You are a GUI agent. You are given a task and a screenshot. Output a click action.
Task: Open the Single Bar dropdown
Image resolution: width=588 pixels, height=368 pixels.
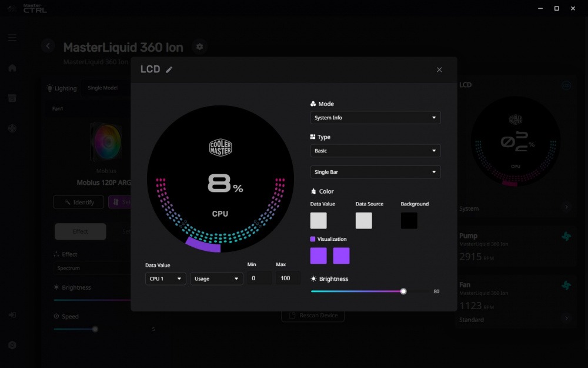(x=375, y=172)
